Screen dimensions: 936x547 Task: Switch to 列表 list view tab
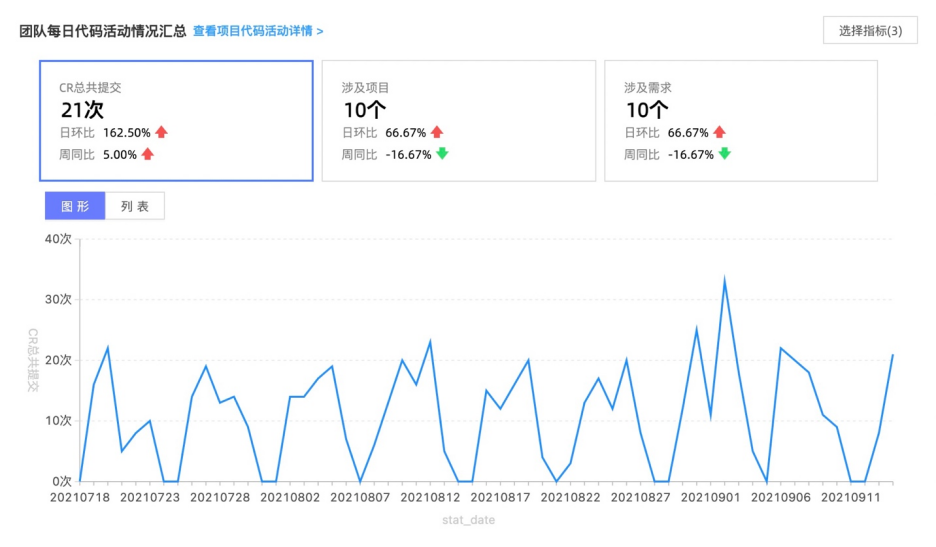click(x=135, y=206)
